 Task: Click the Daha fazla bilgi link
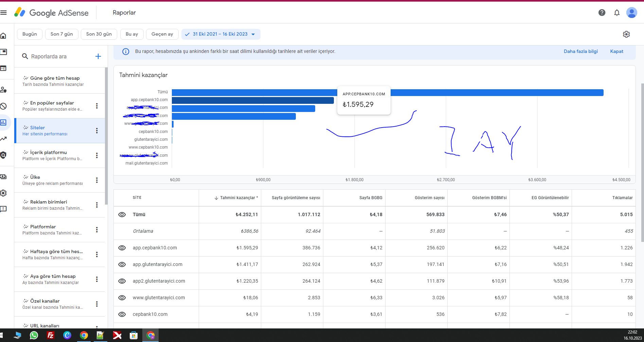pyautogui.click(x=581, y=52)
